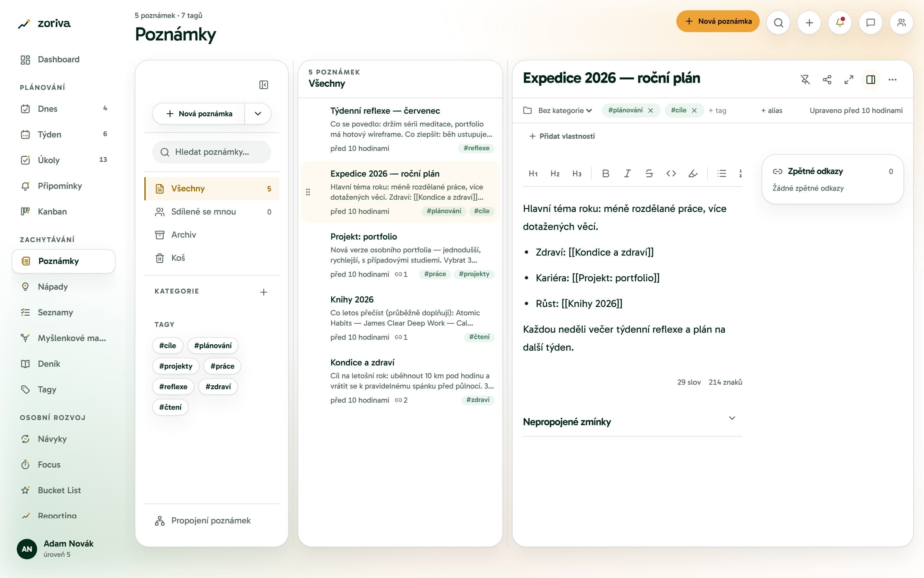Open Propojení poznámek

click(x=212, y=521)
